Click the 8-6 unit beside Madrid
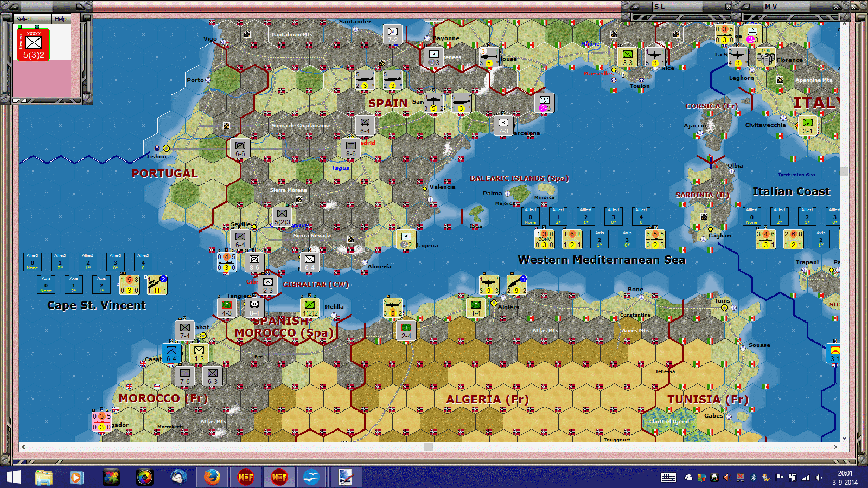Viewport: 868px width, 488px height. [351, 149]
